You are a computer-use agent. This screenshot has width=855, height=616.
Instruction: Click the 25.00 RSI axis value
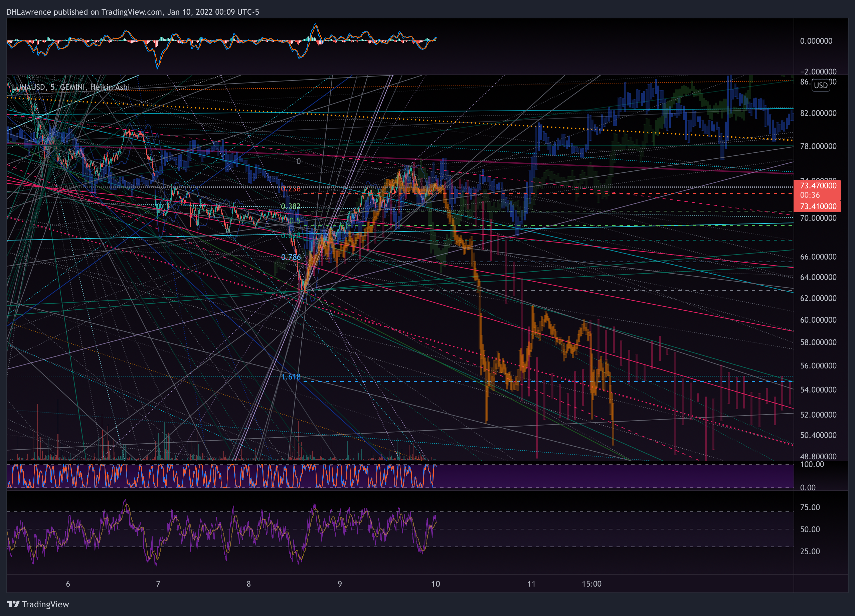click(x=810, y=552)
